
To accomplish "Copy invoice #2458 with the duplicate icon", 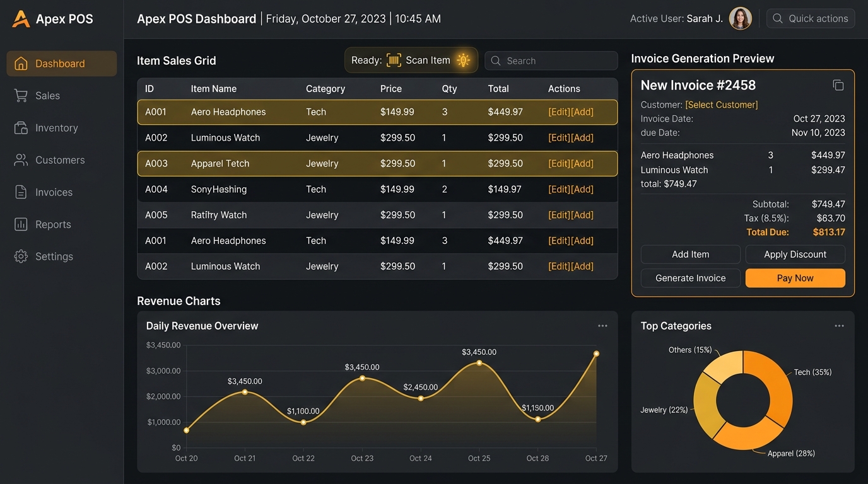I will [838, 85].
